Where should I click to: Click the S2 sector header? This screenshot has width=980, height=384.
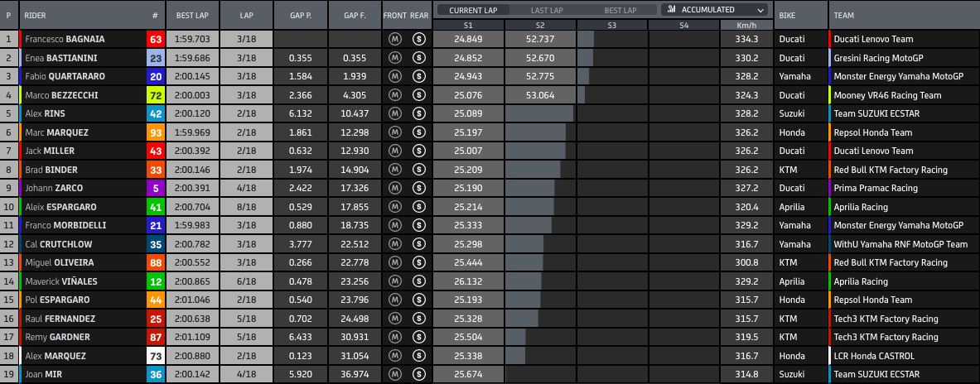(x=540, y=25)
